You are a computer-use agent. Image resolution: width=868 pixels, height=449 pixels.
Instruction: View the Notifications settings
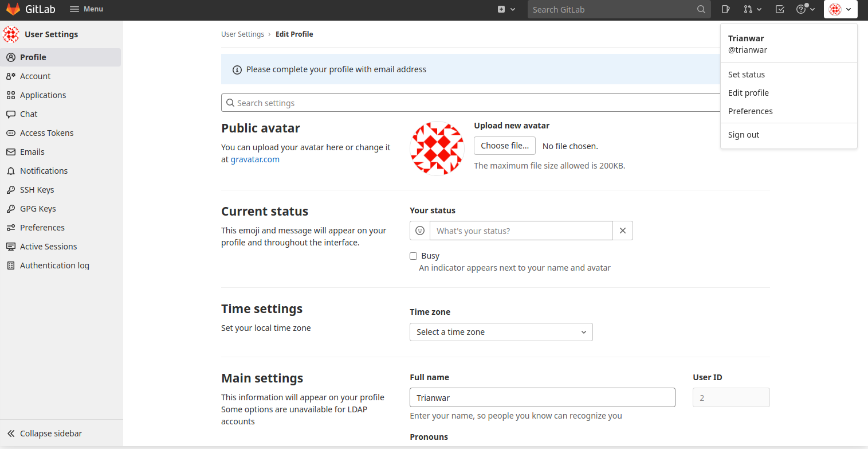click(42, 170)
